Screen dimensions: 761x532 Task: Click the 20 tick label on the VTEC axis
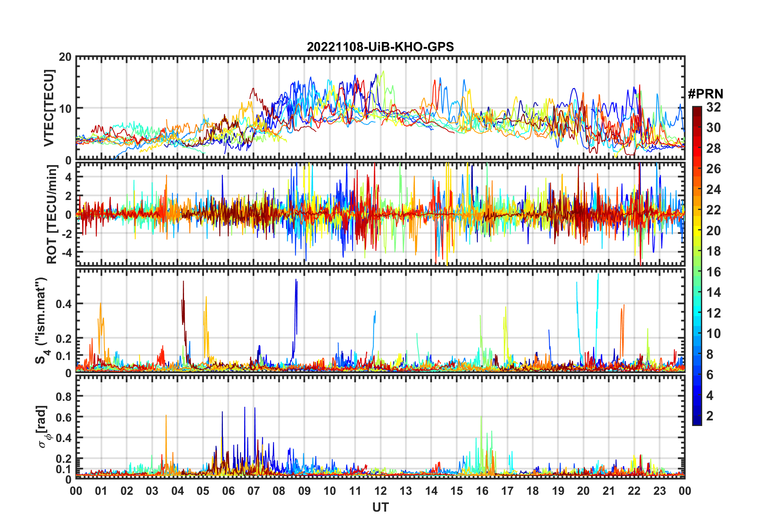[x=65, y=57]
